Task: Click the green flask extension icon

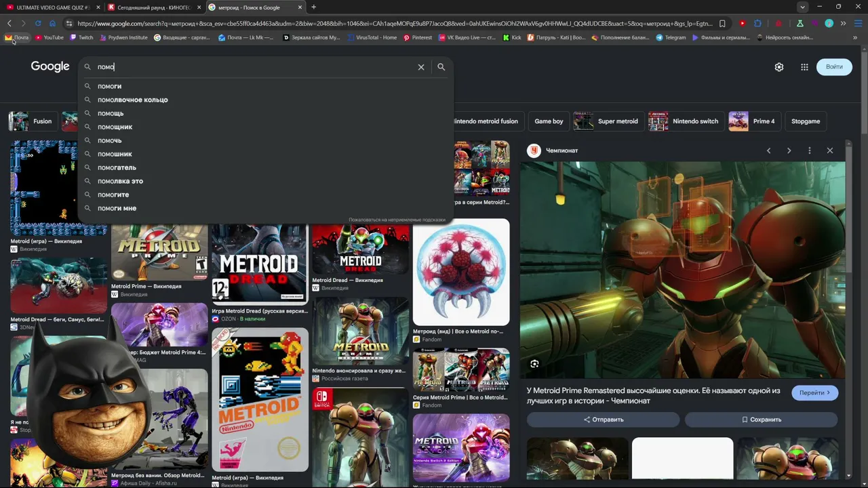Action: coord(800,23)
